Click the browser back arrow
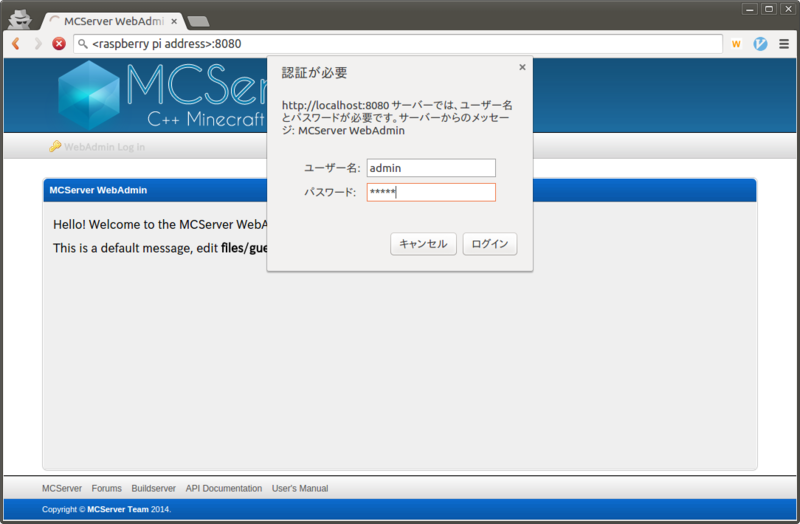Viewport: 800px width, 524px height. pos(16,44)
